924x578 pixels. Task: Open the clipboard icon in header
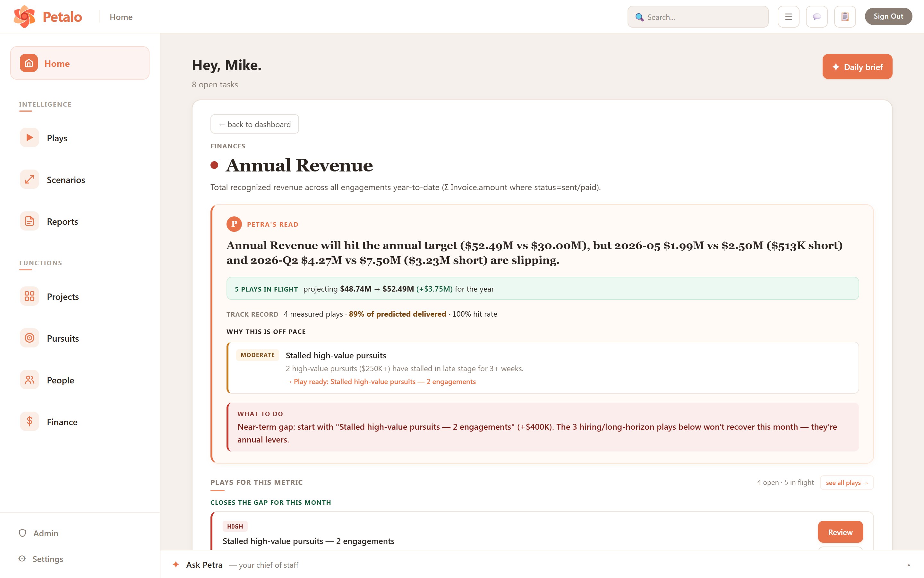pyautogui.click(x=845, y=17)
